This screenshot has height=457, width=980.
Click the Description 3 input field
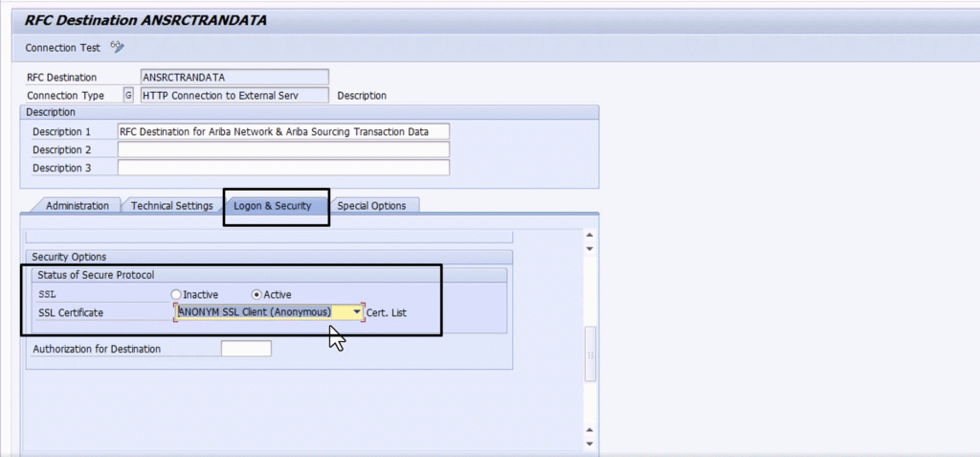point(283,168)
